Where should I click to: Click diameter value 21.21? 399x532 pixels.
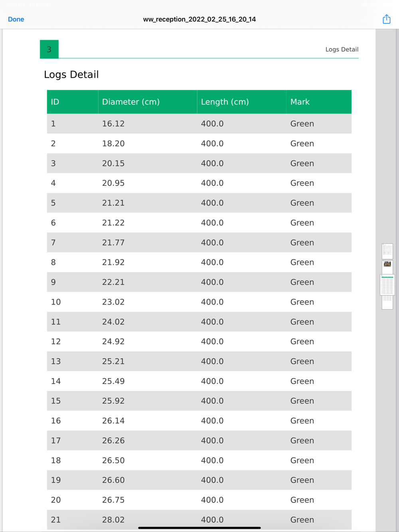(x=113, y=203)
